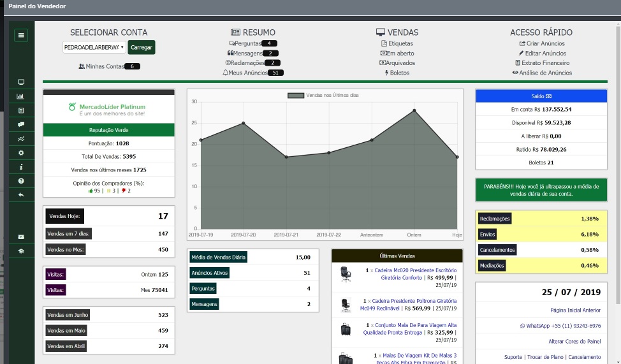Click the Cancelamento link
The width and height of the screenshot is (621, 364).
pos(585,357)
